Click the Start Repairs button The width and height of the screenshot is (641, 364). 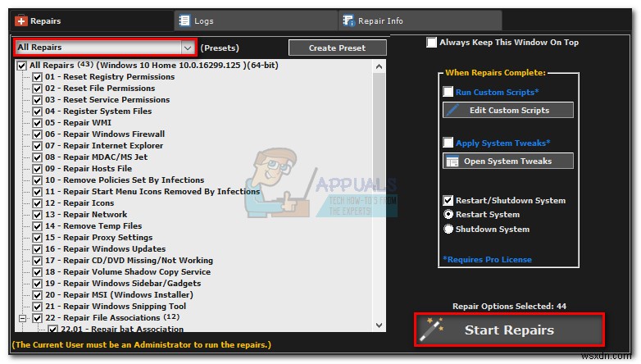tap(509, 330)
